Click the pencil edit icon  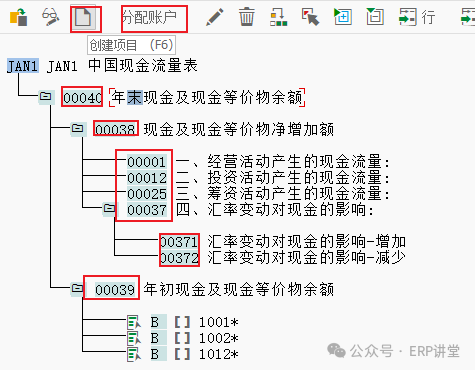point(215,17)
